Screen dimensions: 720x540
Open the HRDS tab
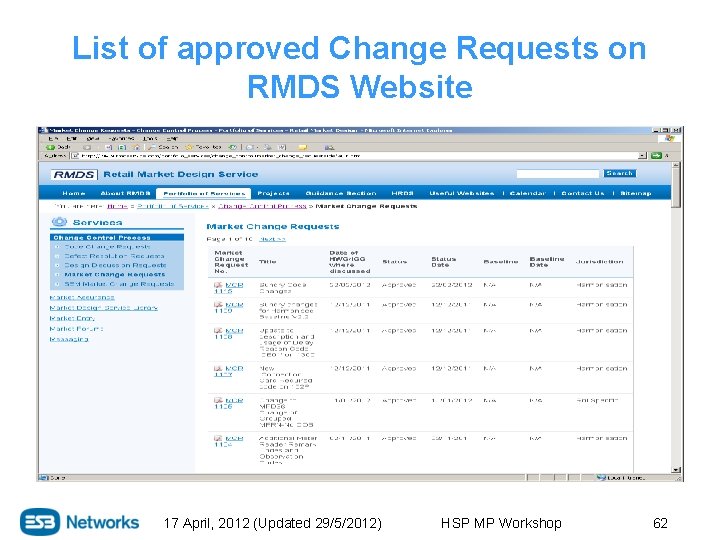point(403,193)
